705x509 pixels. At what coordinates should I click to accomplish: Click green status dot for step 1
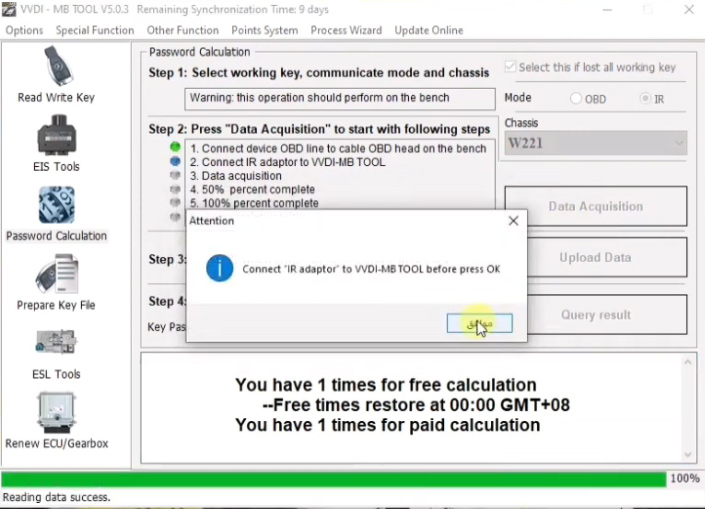pyautogui.click(x=175, y=147)
